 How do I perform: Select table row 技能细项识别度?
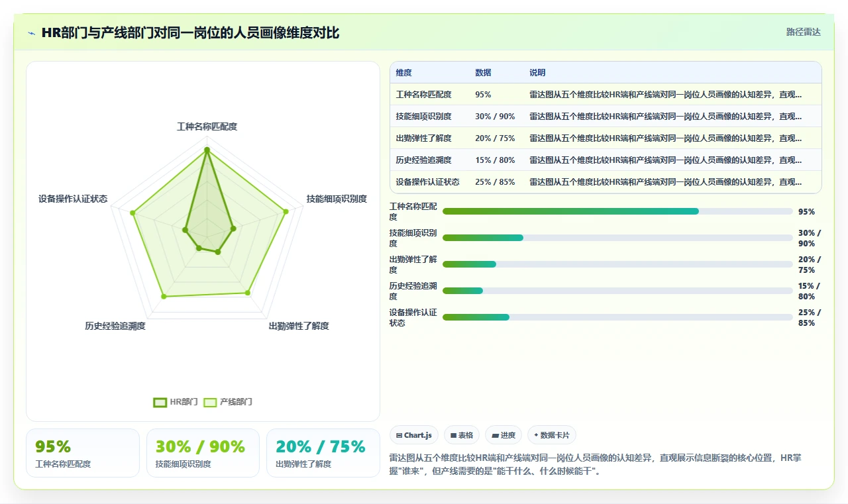coord(606,117)
